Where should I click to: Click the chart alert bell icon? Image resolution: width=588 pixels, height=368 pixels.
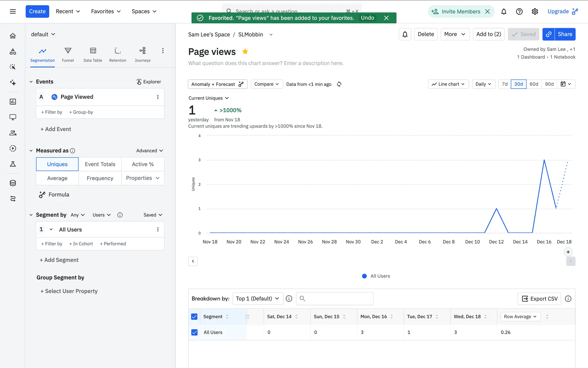tap(405, 34)
